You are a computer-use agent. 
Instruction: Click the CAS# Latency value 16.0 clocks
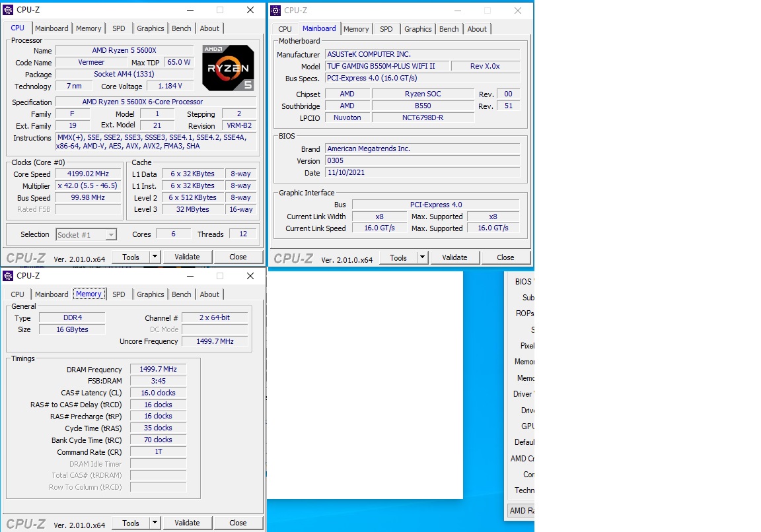[159, 393]
